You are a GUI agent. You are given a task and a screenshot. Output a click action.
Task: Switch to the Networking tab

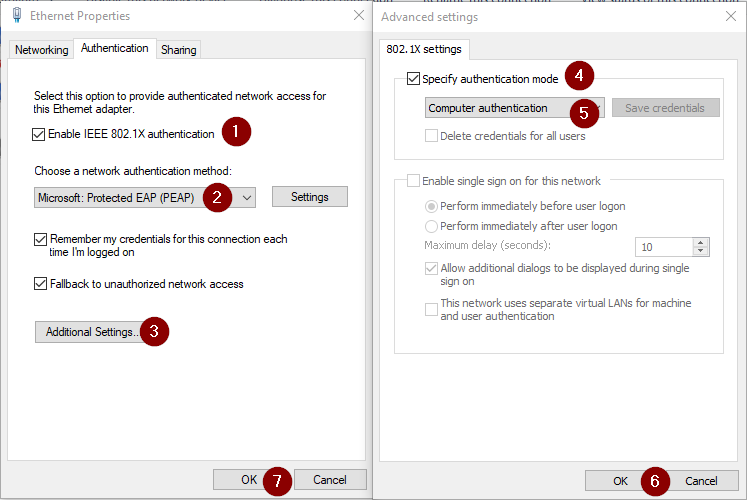tap(42, 50)
